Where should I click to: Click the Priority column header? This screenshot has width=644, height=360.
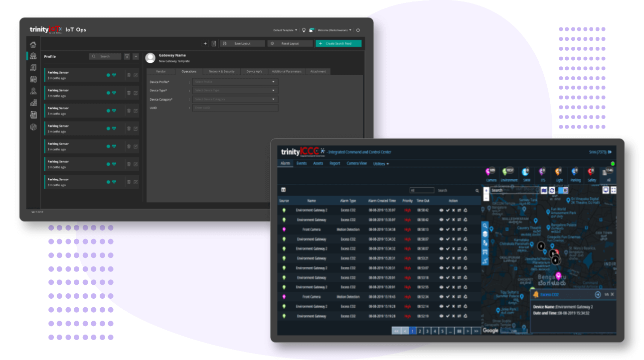click(x=408, y=201)
